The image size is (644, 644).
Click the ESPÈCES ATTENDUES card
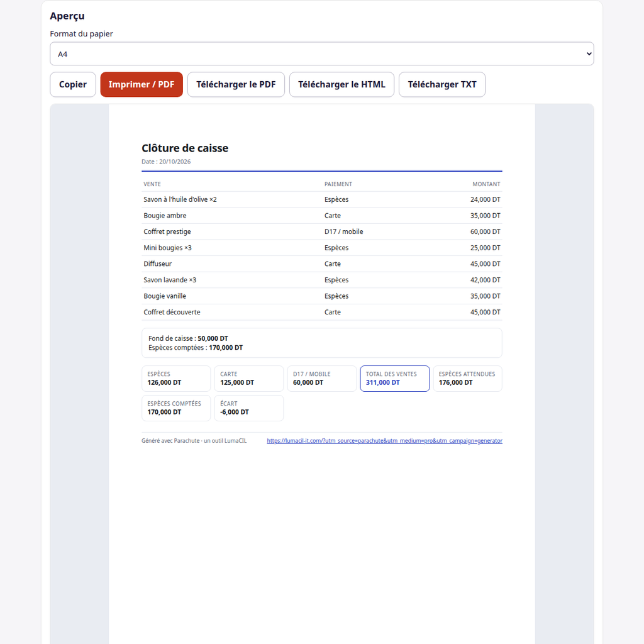tap(468, 379)
